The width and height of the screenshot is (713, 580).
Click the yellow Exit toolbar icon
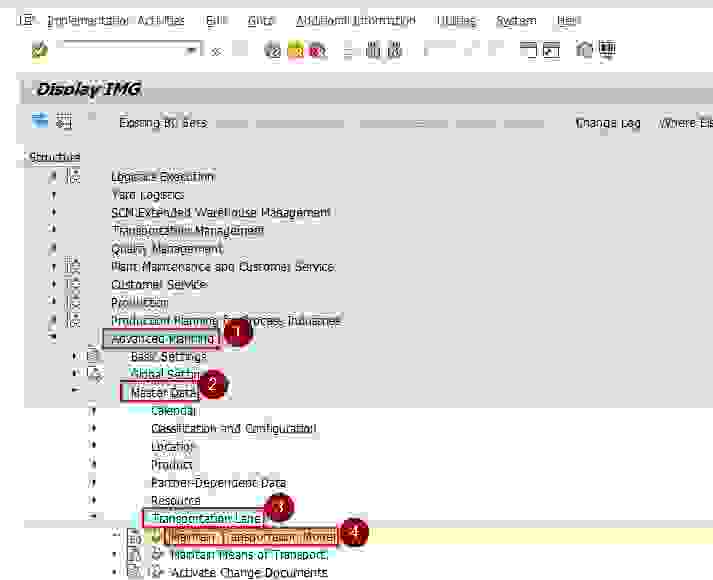click(x=296, y=50)
